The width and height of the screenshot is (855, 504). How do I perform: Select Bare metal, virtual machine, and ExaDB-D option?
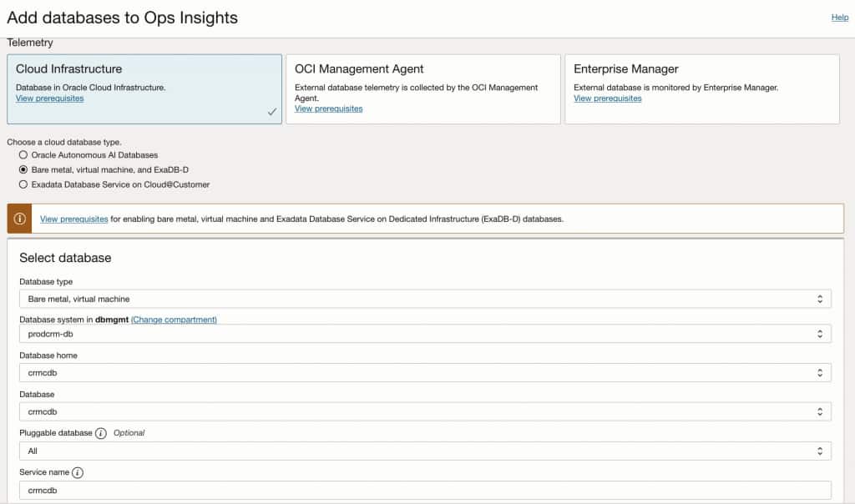click(x=23, y=169)
